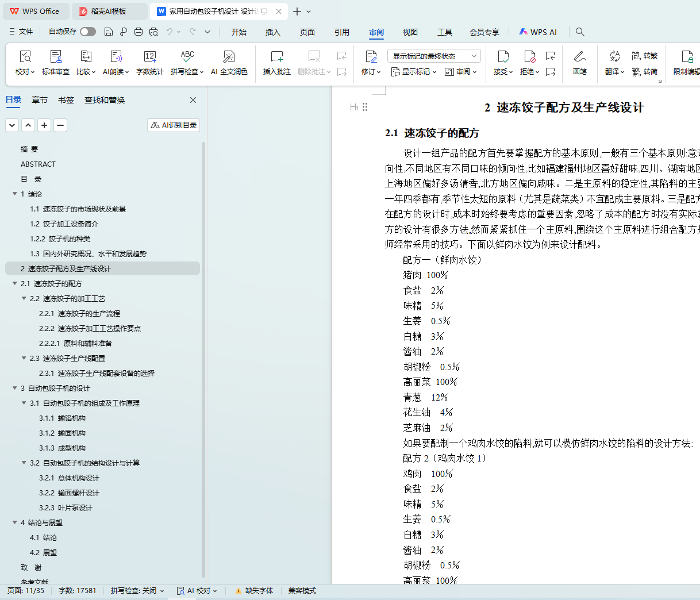Collapse the 1 绪论 tree node
The image size is (700, 600).
[x=15, y=194]
